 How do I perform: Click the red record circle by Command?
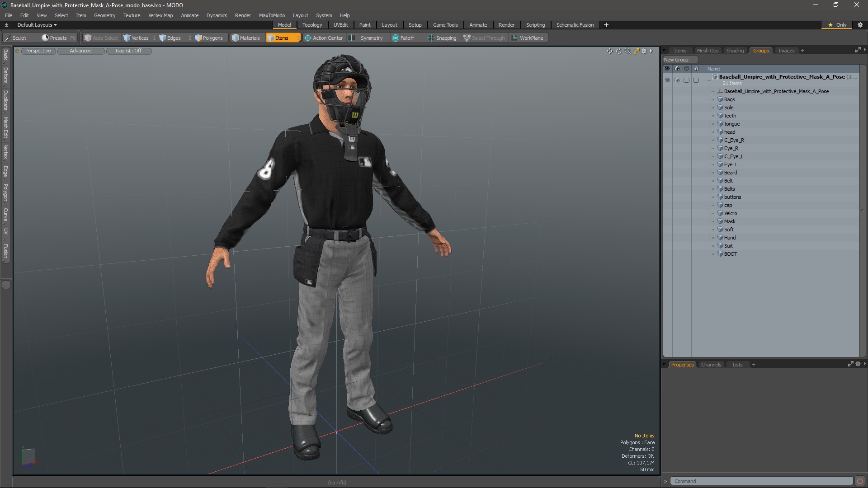pos(860,481)
